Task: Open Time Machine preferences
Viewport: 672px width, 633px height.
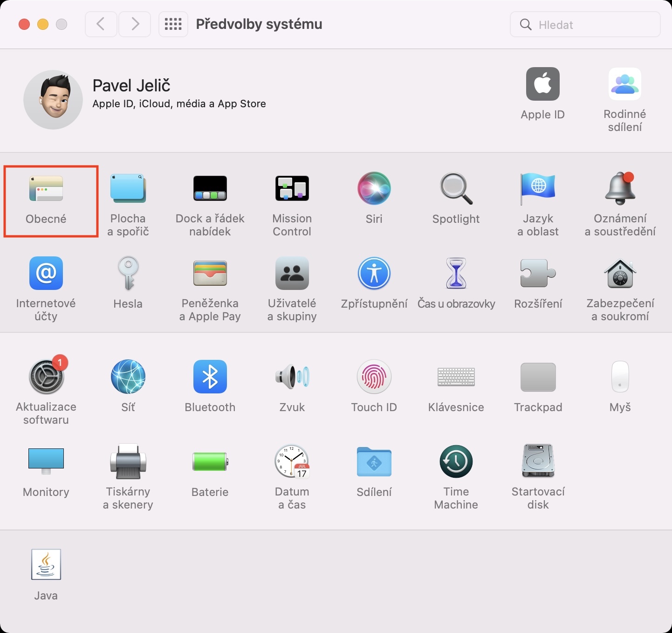Action: pyautogui.click(x=456, y=461)
